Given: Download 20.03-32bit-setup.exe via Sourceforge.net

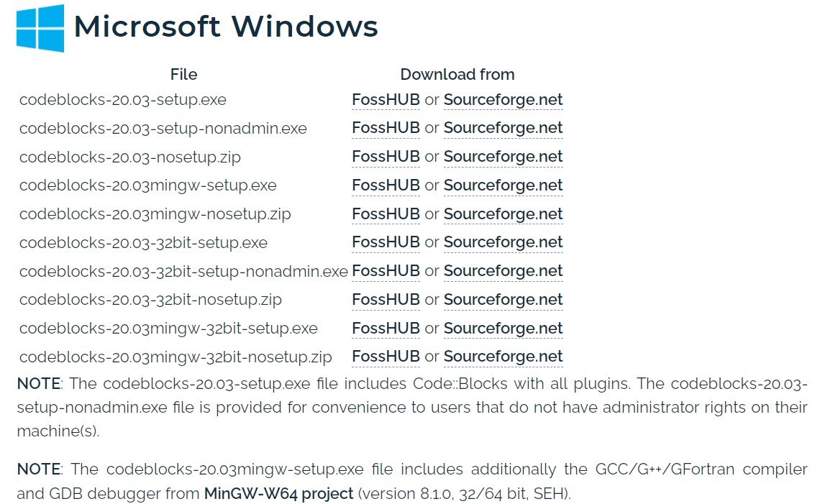Looking at the screenshot, I should click(x=503, y=242).
